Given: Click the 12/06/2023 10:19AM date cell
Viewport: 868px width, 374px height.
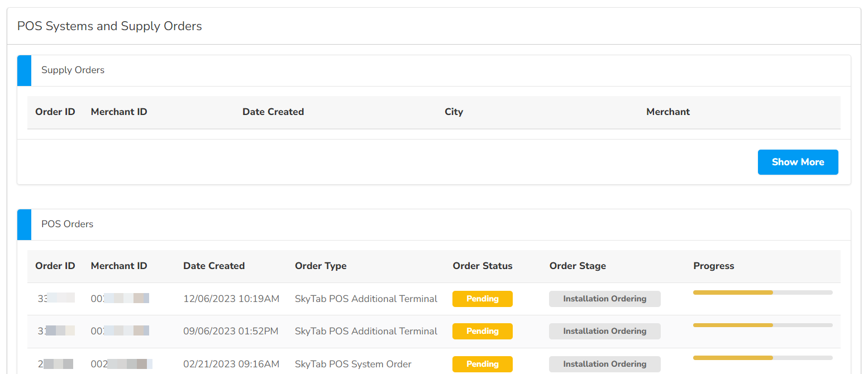Looking at the screenshot, I should point(231,299).
